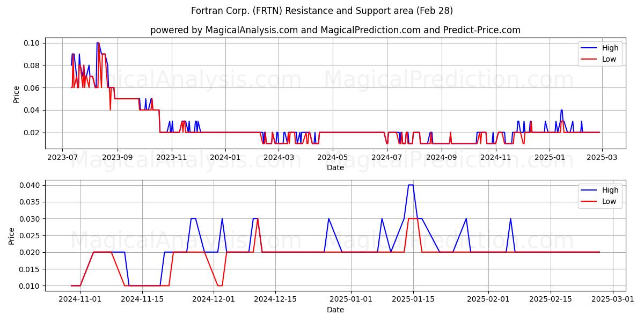Click the 2024-03 date tick label

[279, 157]
